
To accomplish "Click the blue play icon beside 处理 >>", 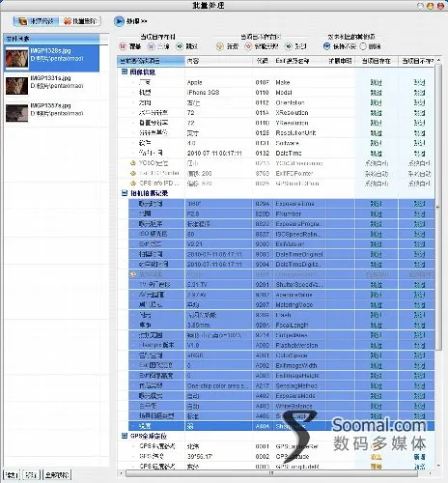I will [119, 21].
